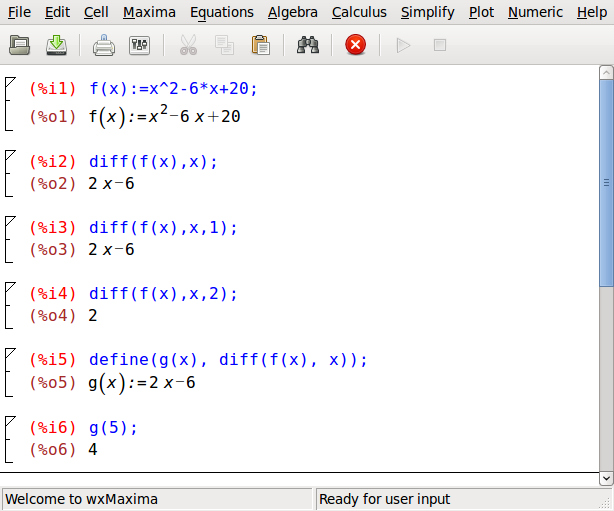Print the document using the printer icon
Image resolution: width=614 pixels, height=511 pixels.
(x=104, y=45)
